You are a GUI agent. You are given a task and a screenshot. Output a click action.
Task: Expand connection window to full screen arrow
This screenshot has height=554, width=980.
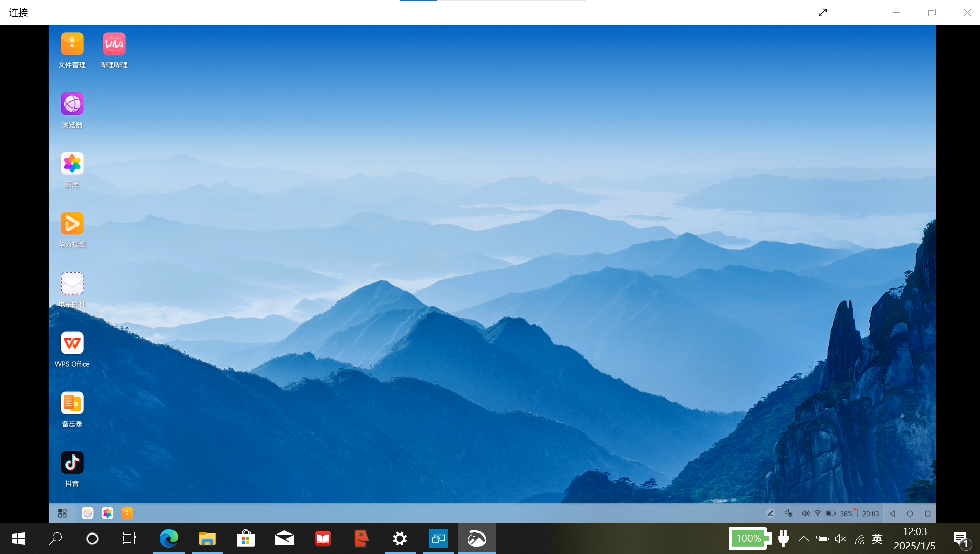[x=822, y=12]
